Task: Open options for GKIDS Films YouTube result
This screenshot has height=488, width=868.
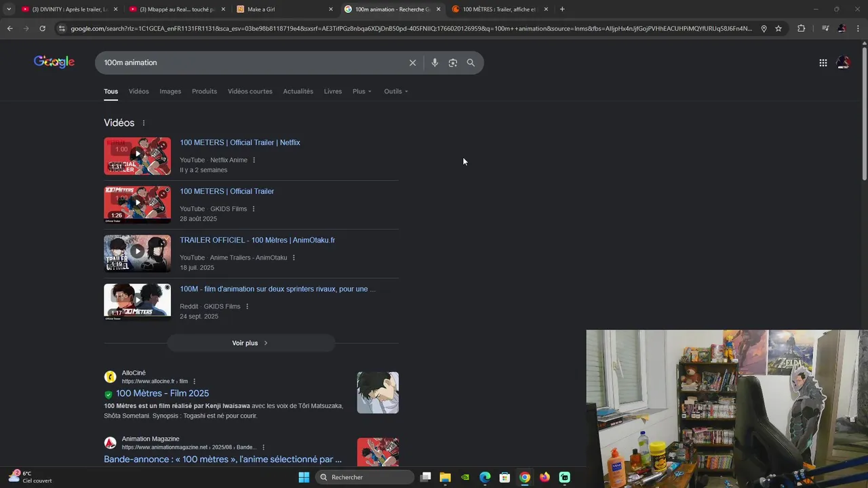Action: 254,209
